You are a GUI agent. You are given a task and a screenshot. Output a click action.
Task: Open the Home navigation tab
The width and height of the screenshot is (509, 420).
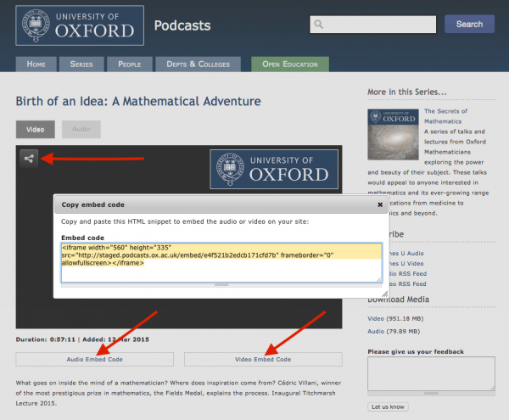(36, 64)
